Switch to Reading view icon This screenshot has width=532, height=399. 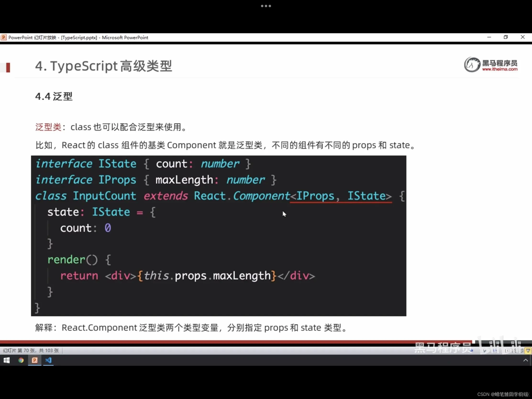pyautogui.click(x=522, y=351)
